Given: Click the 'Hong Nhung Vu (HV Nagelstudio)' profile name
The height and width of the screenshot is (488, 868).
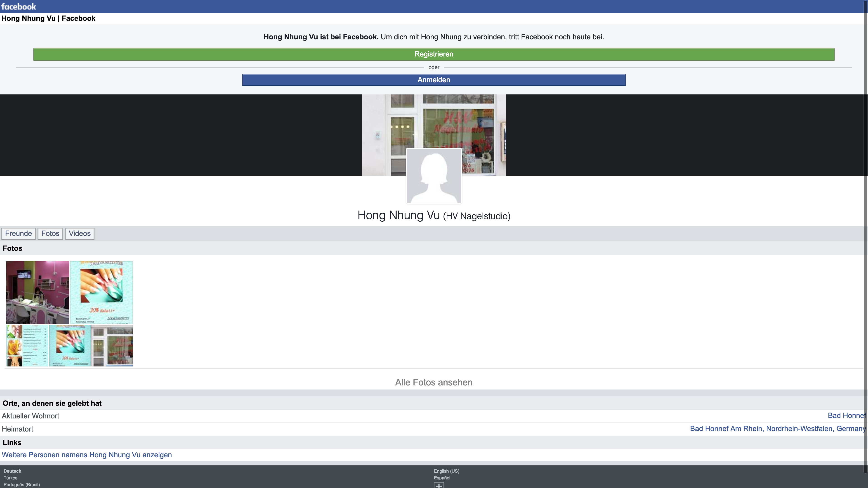Looking at the screenshot, I should [434, 215].
